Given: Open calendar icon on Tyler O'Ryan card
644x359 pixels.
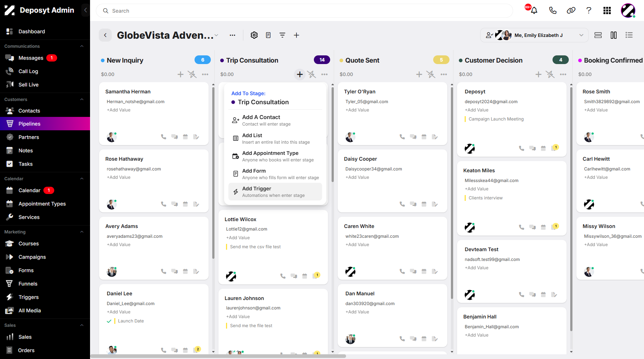Looking at the screenshot, I should point(424,137).
